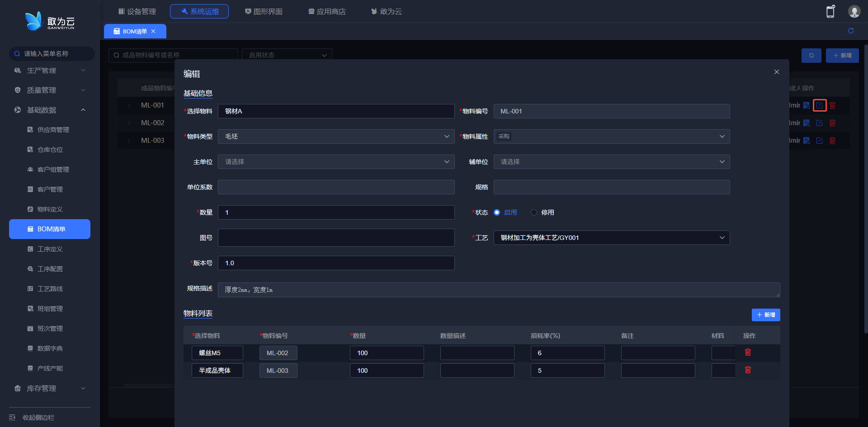Expand the 生产管理 sidebar menu

(x=50, y=70)
